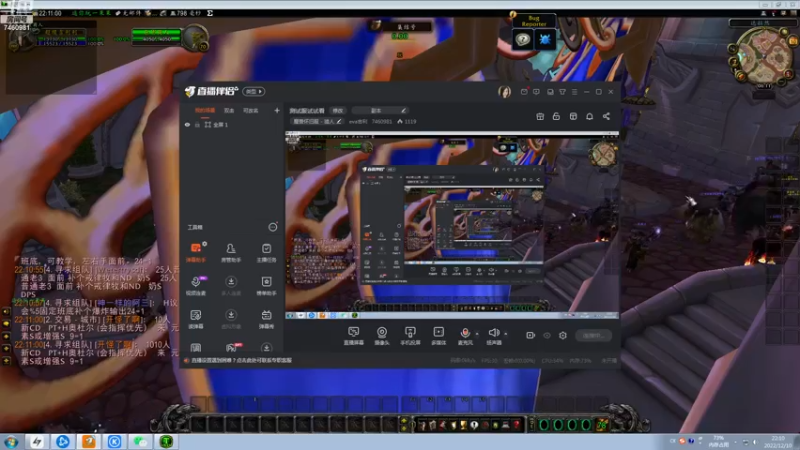Click the mode switch pill beside logo
The width and height of the screenshot is (800, 450).
tap(254, 91)
